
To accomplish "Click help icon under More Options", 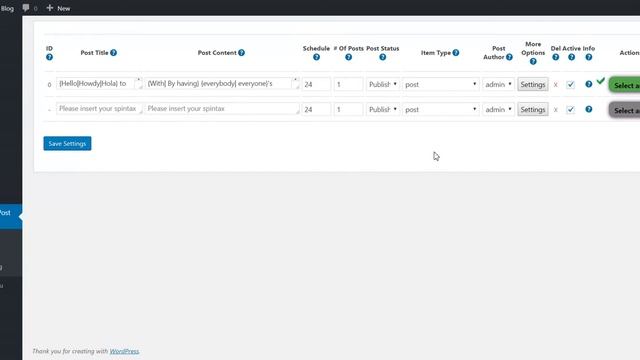I will click(x=533, y=62).
